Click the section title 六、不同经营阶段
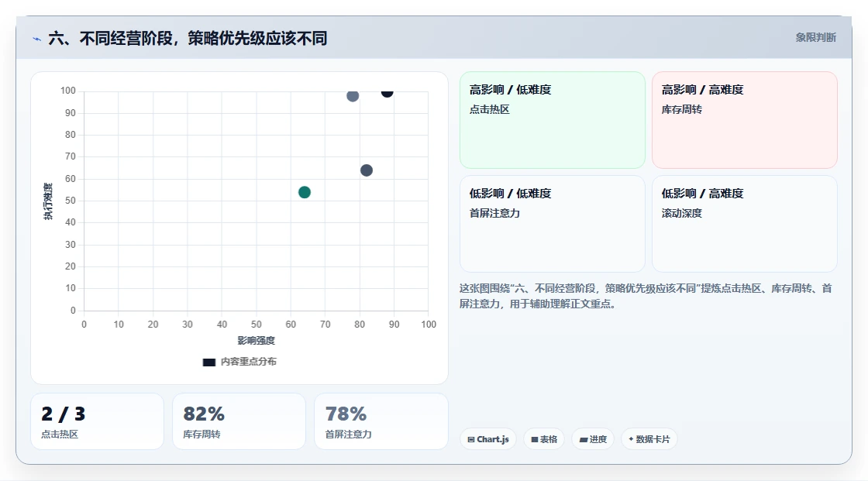The width and height of the screenshot is (868, 481). pyautogui.click(x=188, y=38)
